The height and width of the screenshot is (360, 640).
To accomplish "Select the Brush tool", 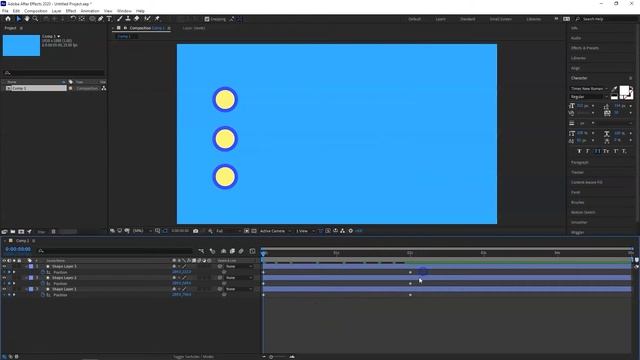I will pos(120,19).
